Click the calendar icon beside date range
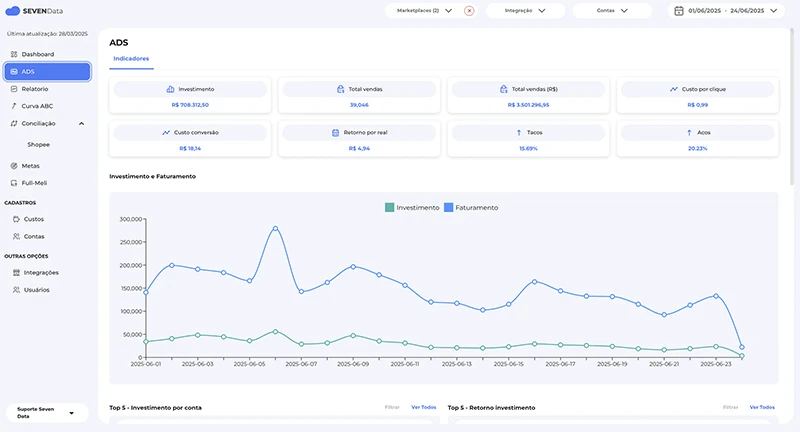 (679, 11)
